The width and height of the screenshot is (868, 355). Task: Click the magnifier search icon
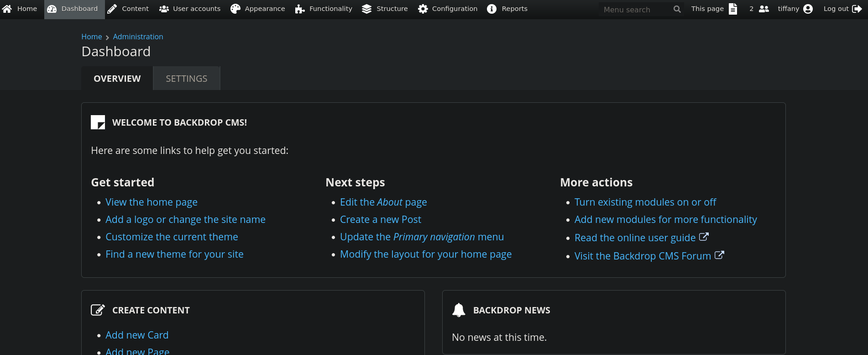(677, 9)
